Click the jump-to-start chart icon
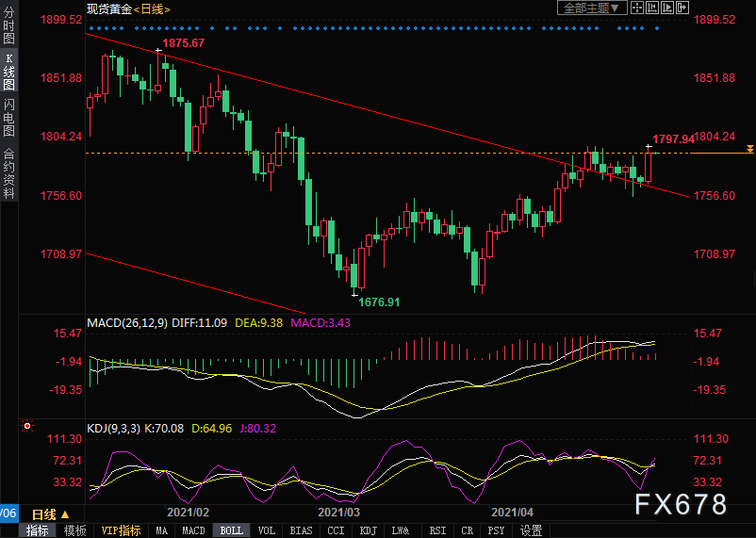Viewport: 756px width, 538px height. pyautogui.click(x=652, y=8)
